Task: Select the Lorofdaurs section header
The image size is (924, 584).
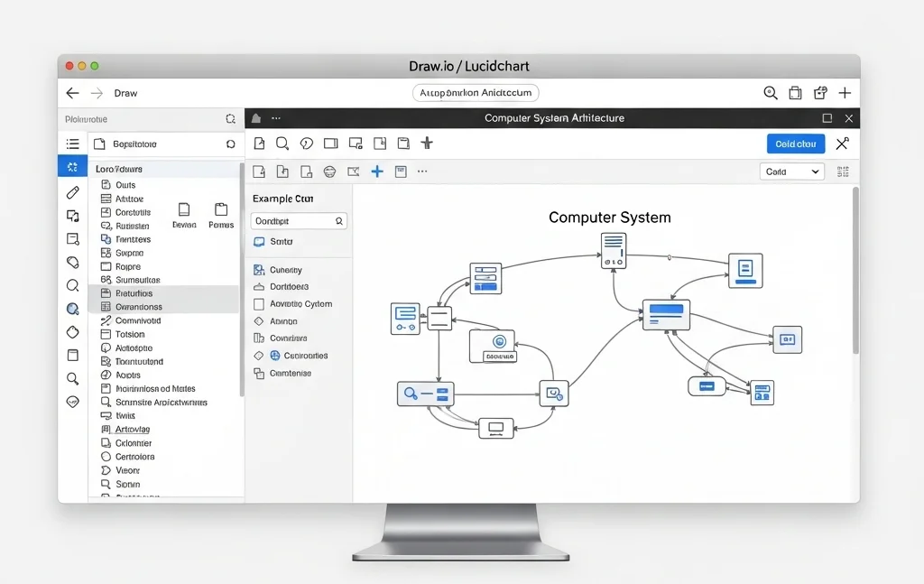Action: click(165, 169)
